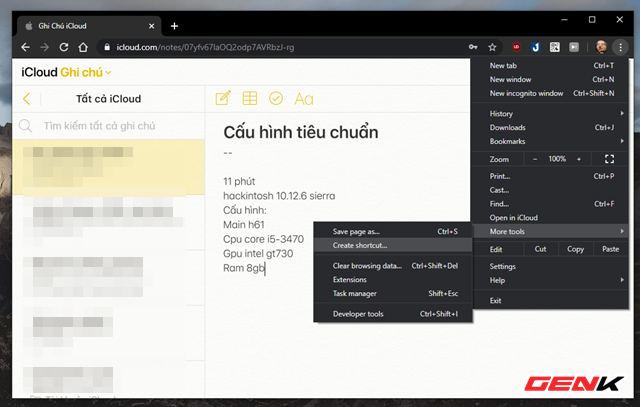Choose New window
The width and height of the screenshot is (640, 407).
[x=549, y=79]
